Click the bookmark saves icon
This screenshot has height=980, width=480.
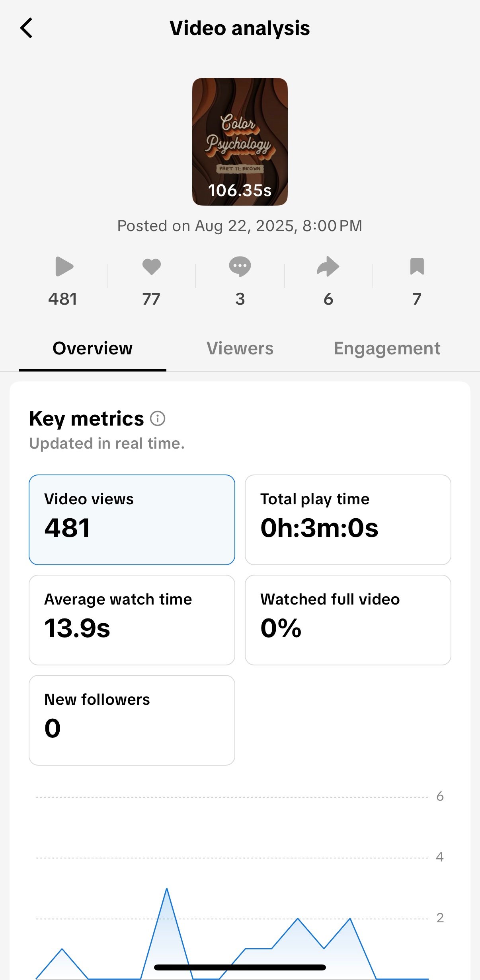tap(417, 266)
